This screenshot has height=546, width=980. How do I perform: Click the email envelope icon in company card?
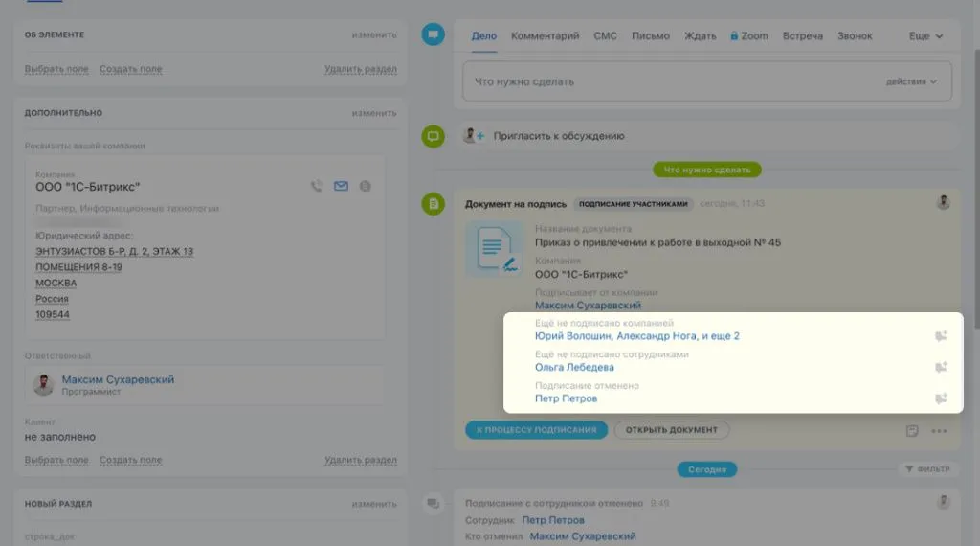[341, 187]
